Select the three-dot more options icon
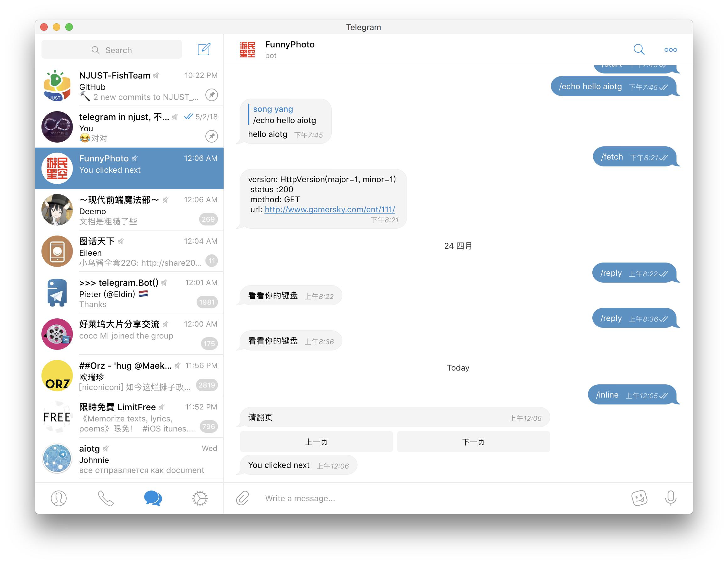The width and height of the screenshot is (728, 564). pyautogui.click(x=671, y=49)
